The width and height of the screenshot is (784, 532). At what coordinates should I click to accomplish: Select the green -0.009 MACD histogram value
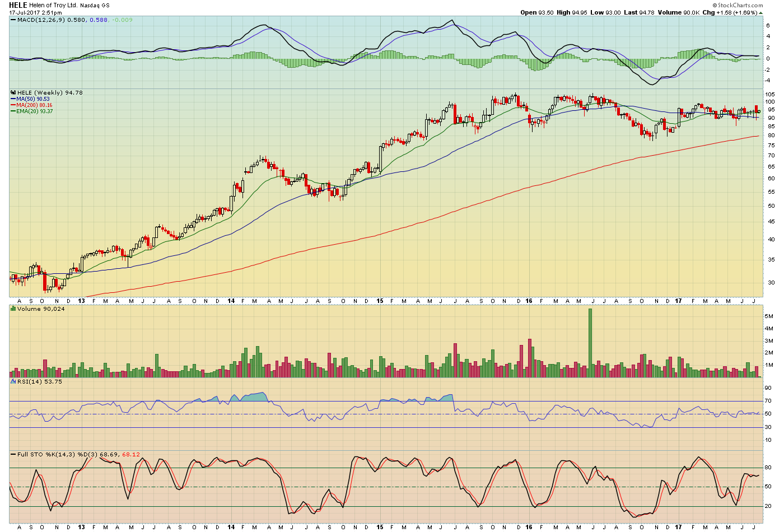(x=122, y=20)
